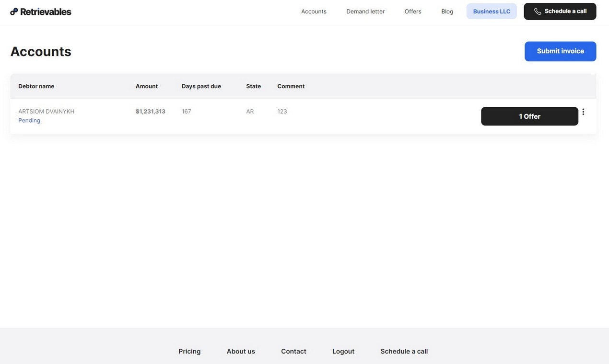Click the Contact footer link
The width and height of the screenshot is (609, 364).
293,351
